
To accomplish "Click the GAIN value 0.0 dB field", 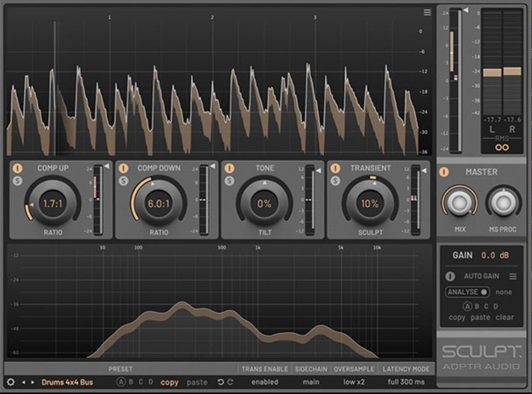I will (495, 255).
